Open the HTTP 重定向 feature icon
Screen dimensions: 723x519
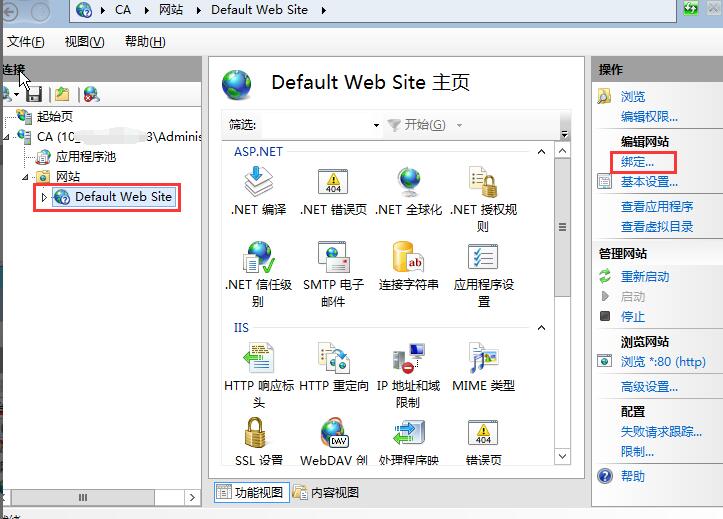coord(333,358)
